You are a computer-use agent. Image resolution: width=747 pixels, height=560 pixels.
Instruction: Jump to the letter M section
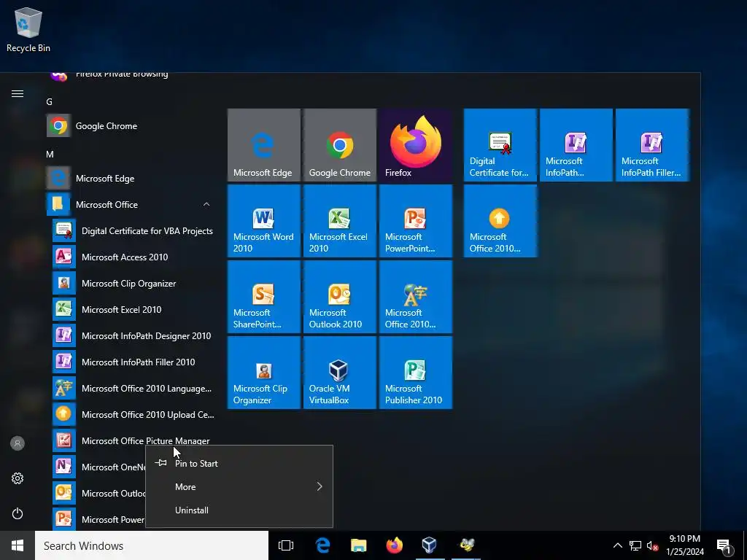point(50,155)
